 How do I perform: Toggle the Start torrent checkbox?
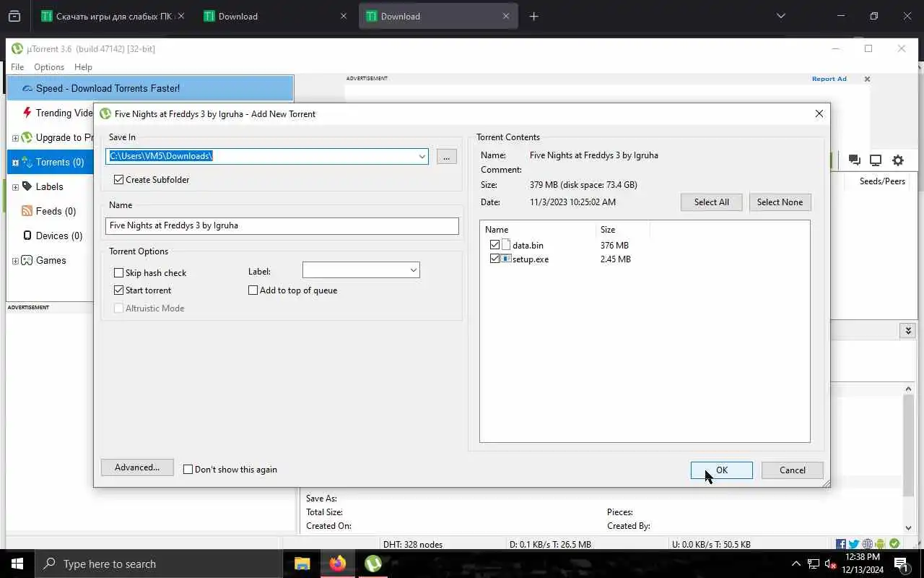point(119,290)
